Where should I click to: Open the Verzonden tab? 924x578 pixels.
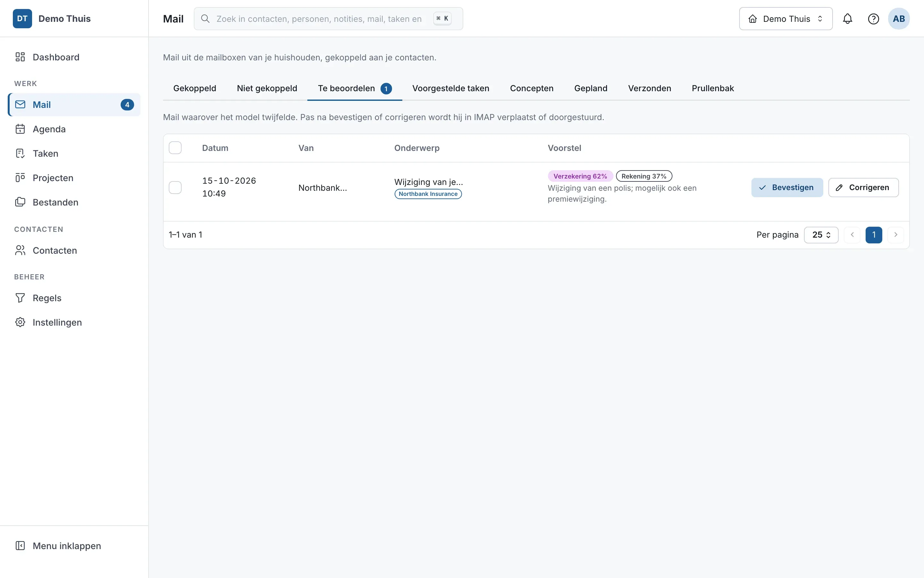(649, 88)
